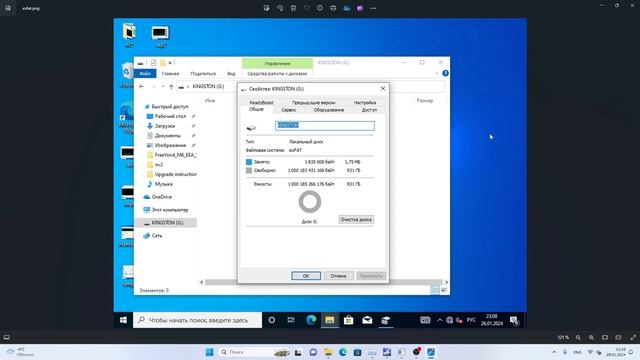Open Upgrade instruction folder in sidebar
The width and height of the screenshot is (640, 360).
176,174
